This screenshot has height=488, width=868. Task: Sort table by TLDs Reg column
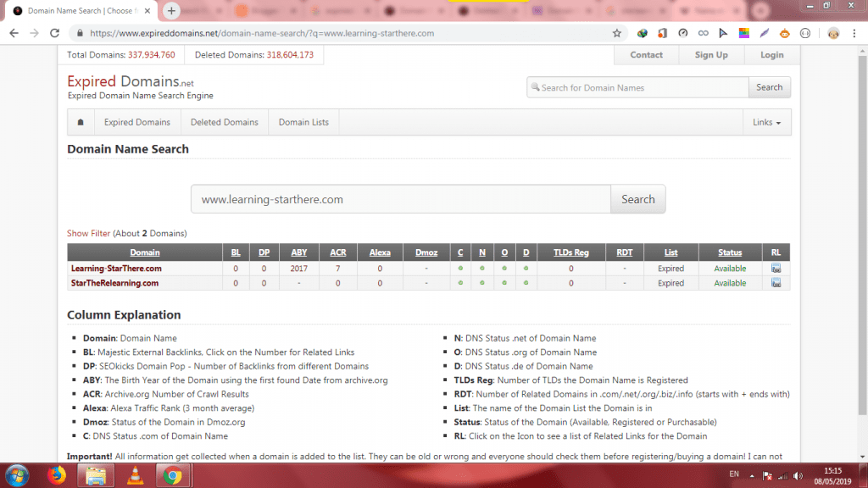click(x=570, y=252)
